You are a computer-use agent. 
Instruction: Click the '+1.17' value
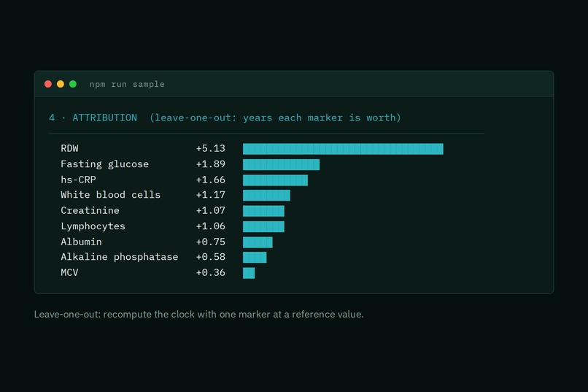(210, 195)
